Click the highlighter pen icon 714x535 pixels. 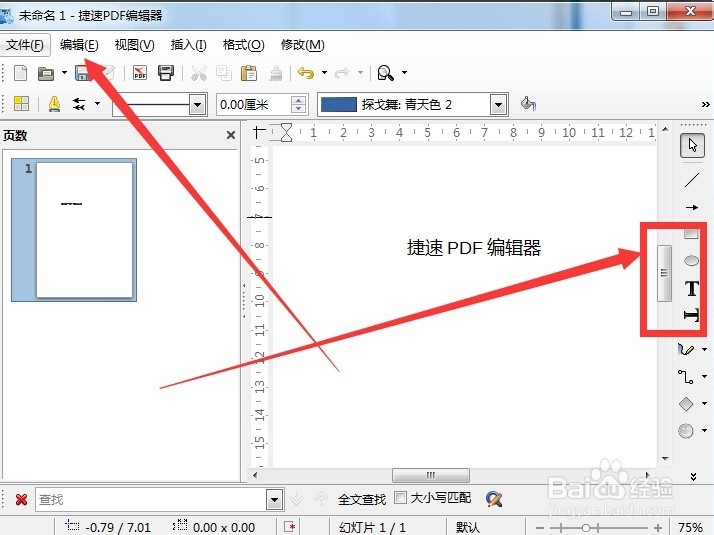point(54,104)
